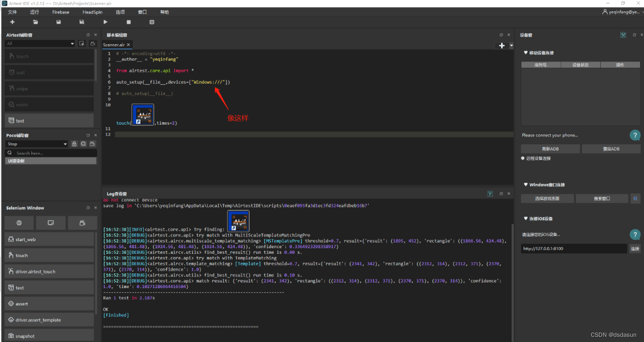Click the Save As toolbar icon
This screenshot has width=644, height=342.
(82, 22)
